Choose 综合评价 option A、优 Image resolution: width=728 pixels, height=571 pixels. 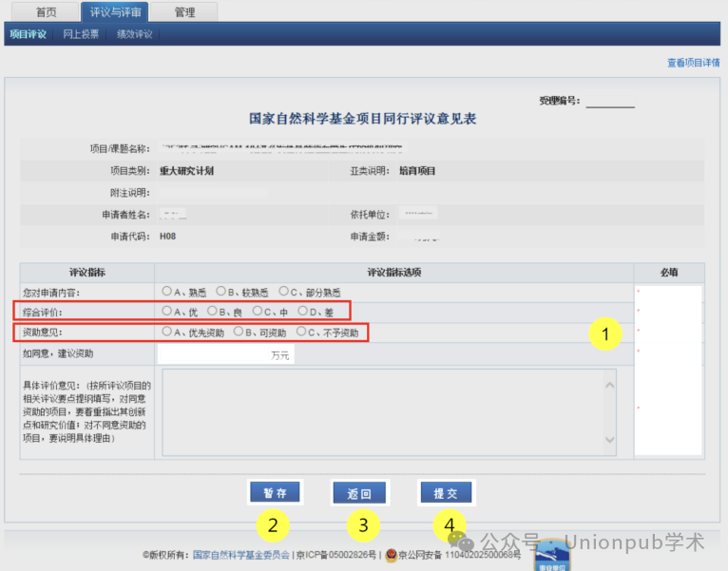tap(166, 311)
